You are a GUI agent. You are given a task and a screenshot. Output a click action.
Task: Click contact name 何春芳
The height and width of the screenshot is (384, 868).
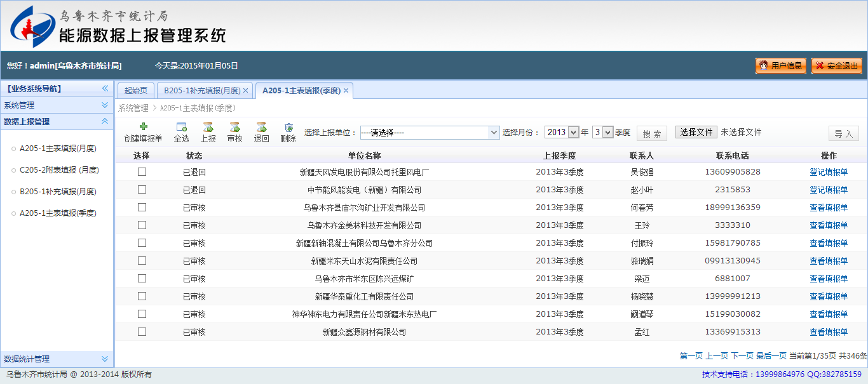coord(642,208)
